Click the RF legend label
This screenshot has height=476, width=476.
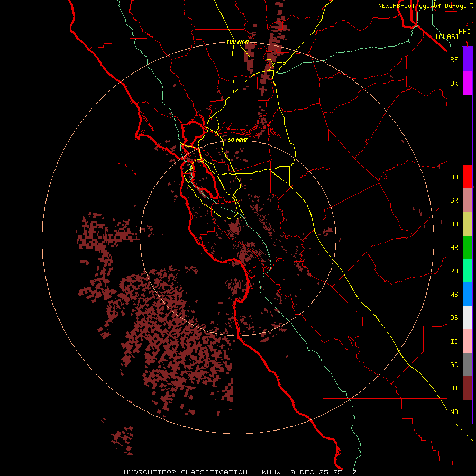[454, 59]
